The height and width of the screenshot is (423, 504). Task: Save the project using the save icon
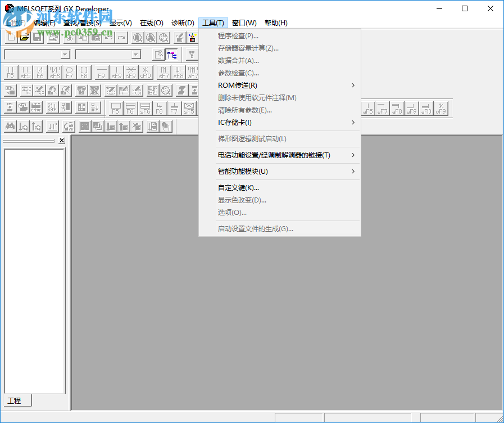(x=37, y=38)
